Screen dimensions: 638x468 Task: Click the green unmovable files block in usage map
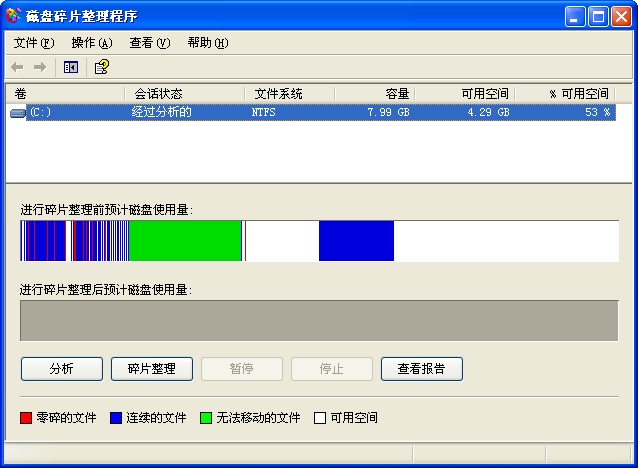click(185, 241)
